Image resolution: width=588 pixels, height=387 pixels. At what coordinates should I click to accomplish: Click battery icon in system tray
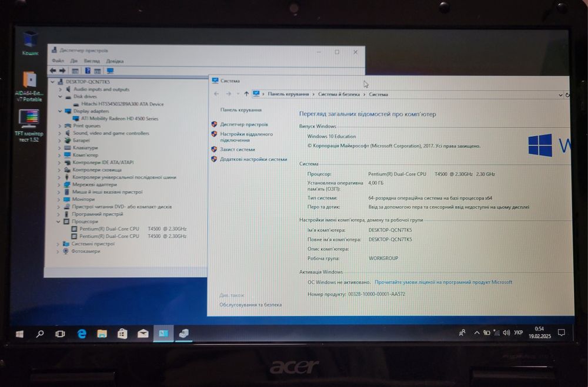(487, 332)
